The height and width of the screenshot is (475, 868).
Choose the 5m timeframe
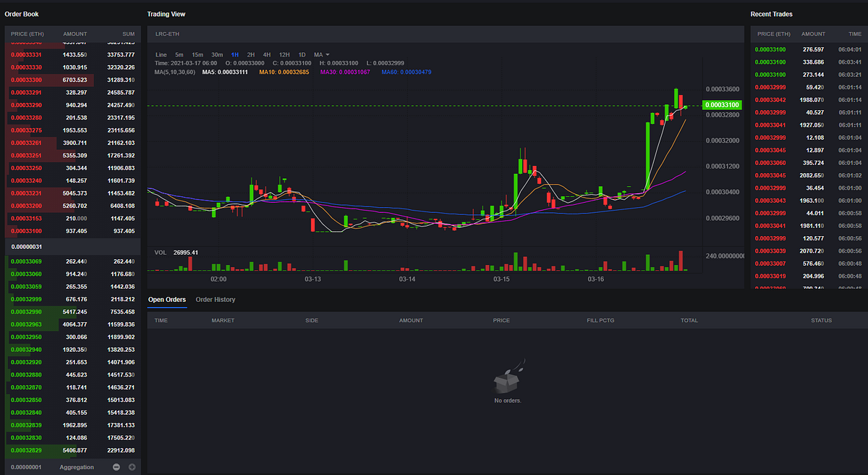pyautogui.click(x=179, y=55)
